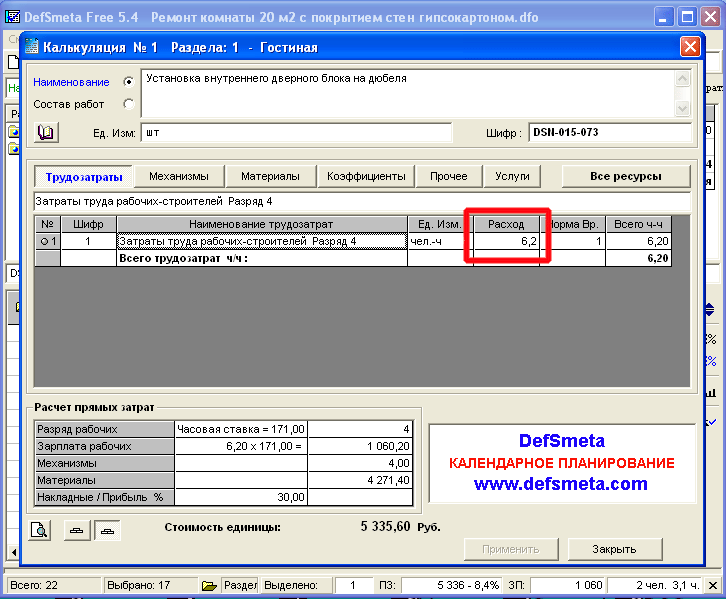The height and width of the screenshot is (599, 726).
Task: Click the Все ресурсы button
Action: (625, 176)
